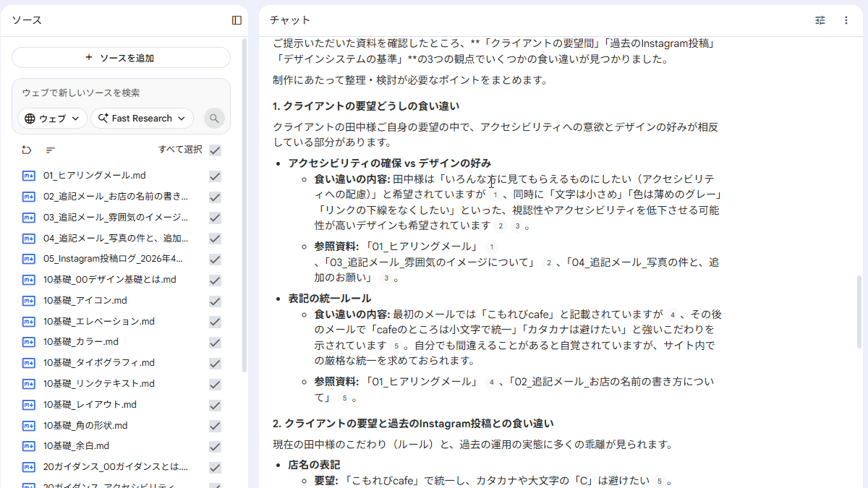The image size is (868, 488).
Task: Click markdown icon of 03_追記メール source
Action: 29,218
